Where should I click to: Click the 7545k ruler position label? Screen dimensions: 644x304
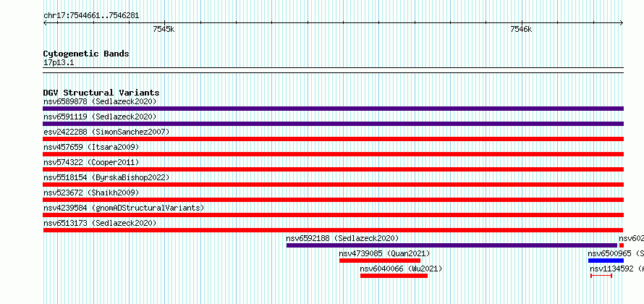(x=164, y=29)
